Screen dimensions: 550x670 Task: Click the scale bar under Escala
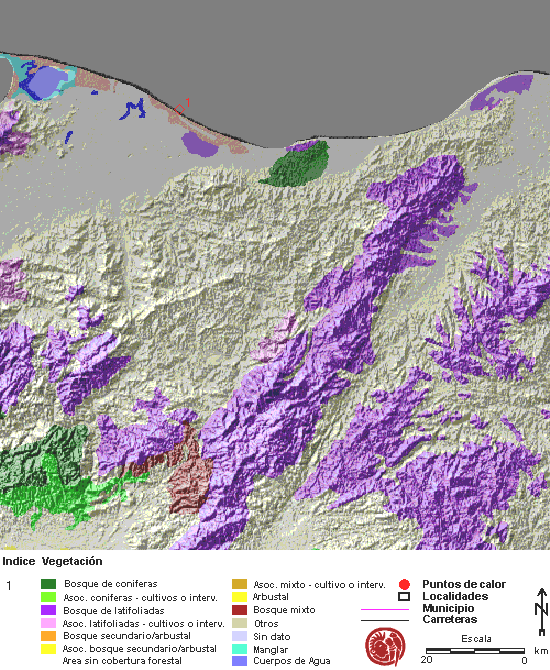tap(475, 651)
